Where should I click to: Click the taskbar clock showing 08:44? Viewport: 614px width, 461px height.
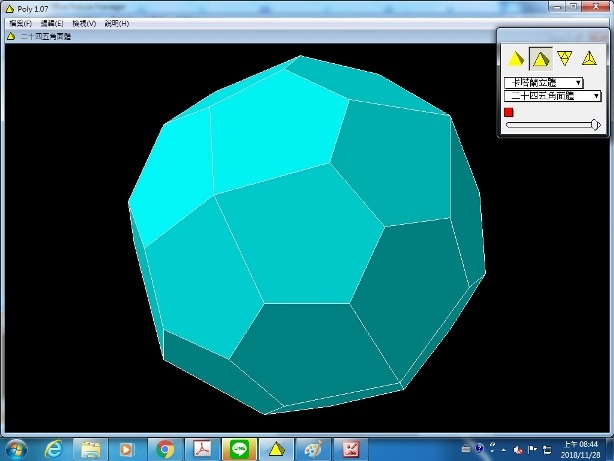tap(588, 448)
